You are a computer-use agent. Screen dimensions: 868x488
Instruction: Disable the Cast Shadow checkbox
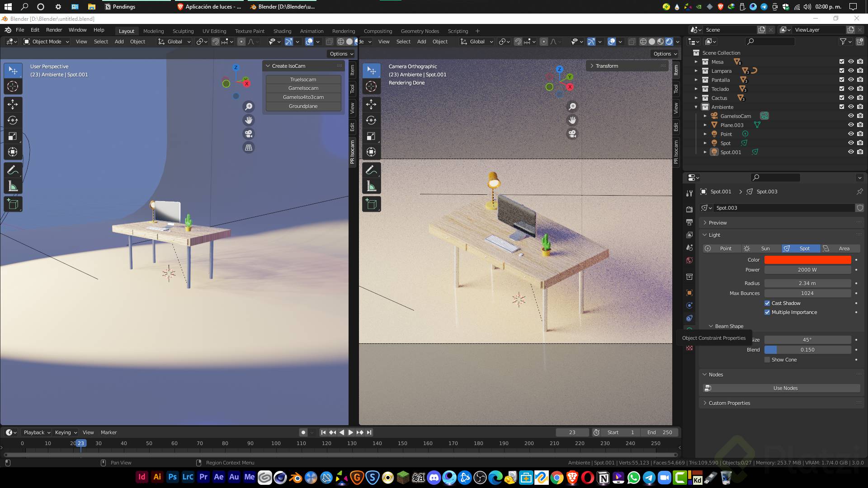pos(767,303)
